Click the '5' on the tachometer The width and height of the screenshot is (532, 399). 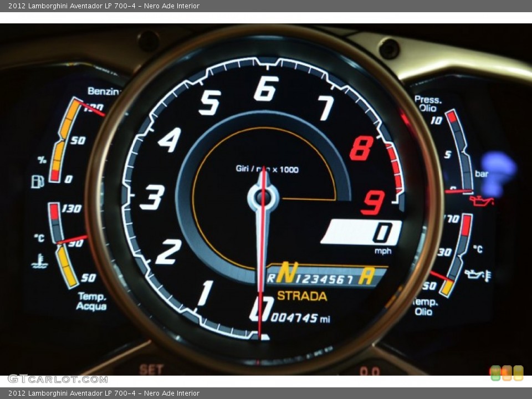click(x=209, y=103)
